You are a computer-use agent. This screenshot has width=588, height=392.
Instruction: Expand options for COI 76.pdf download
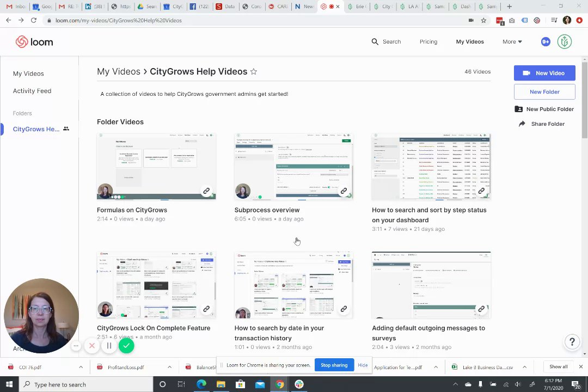pyautogui.click(x=81, y=367)
